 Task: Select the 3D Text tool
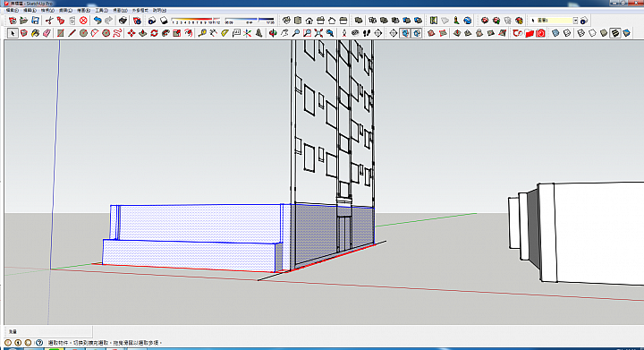coord(258,33)
